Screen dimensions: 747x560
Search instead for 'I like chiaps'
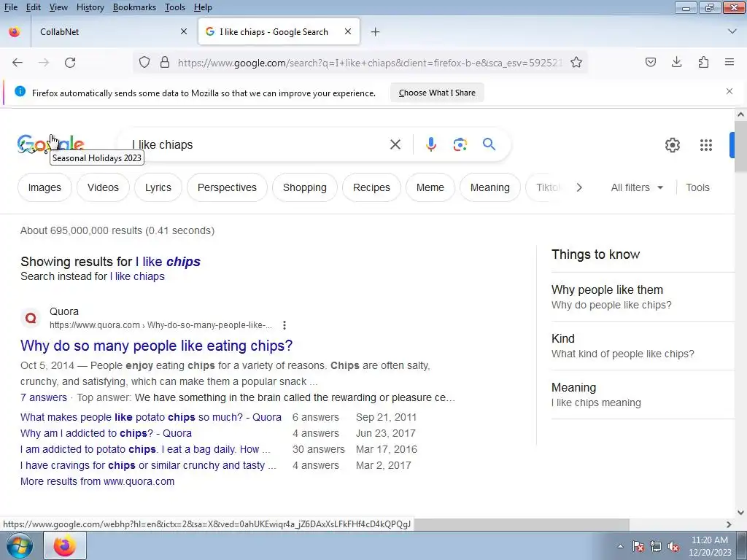click(x=137, y=276)
